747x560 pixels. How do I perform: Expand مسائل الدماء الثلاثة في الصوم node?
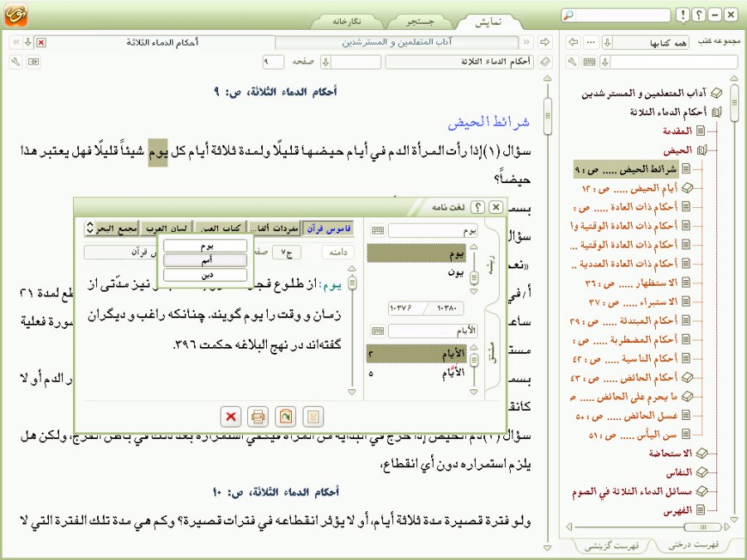(x=702, y=491)
